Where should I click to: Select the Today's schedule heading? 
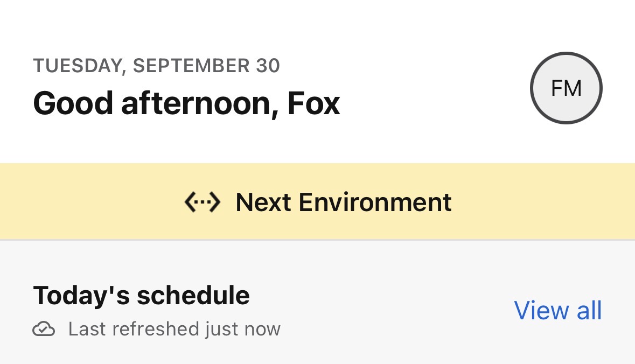pyautogui.click(x=141, y=296)
